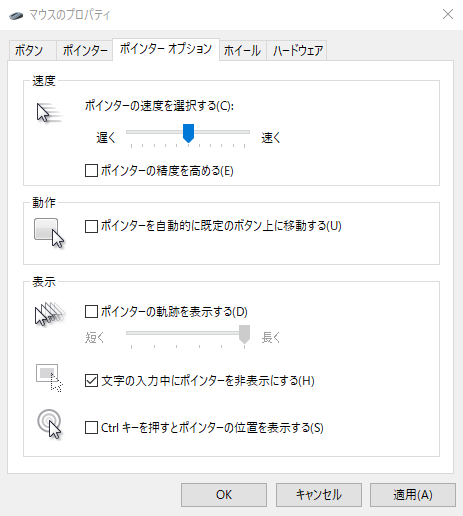Click the Ctrl locate pointer target icon

[49, 424]
